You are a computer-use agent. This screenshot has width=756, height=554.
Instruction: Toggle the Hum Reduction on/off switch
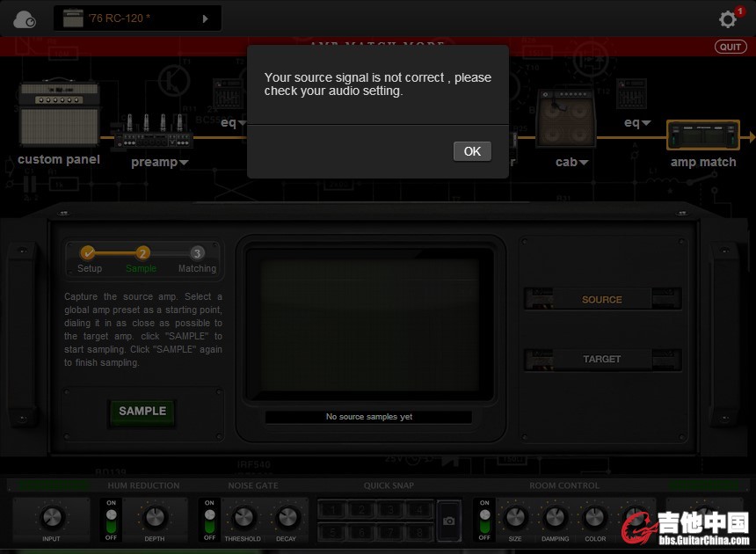pyautogui.click(x=111, y=520)
